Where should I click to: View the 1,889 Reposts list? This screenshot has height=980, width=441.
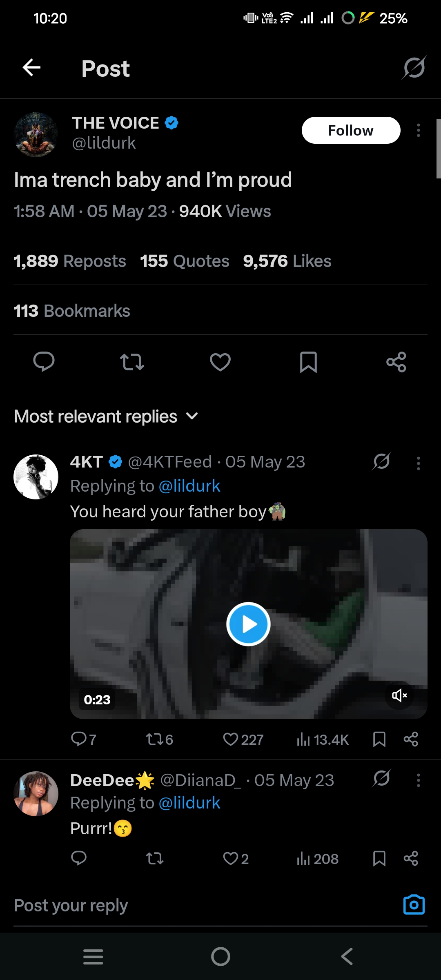pos(70,261)
